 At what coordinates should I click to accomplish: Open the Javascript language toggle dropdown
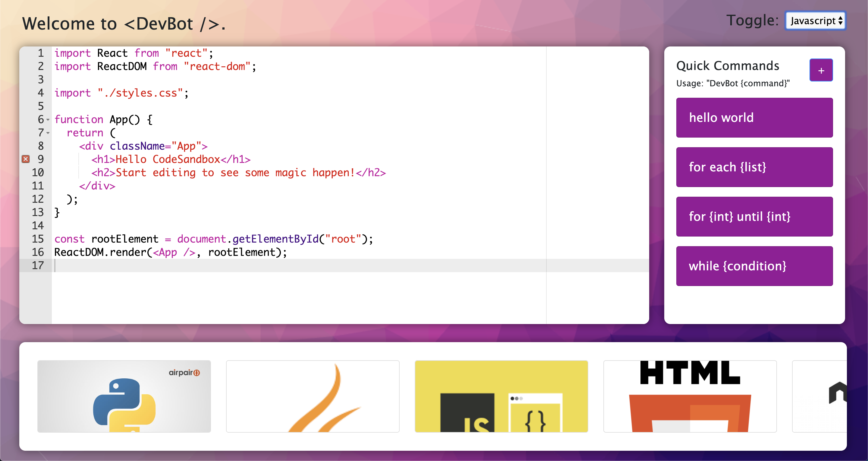[x=815, y=21]
